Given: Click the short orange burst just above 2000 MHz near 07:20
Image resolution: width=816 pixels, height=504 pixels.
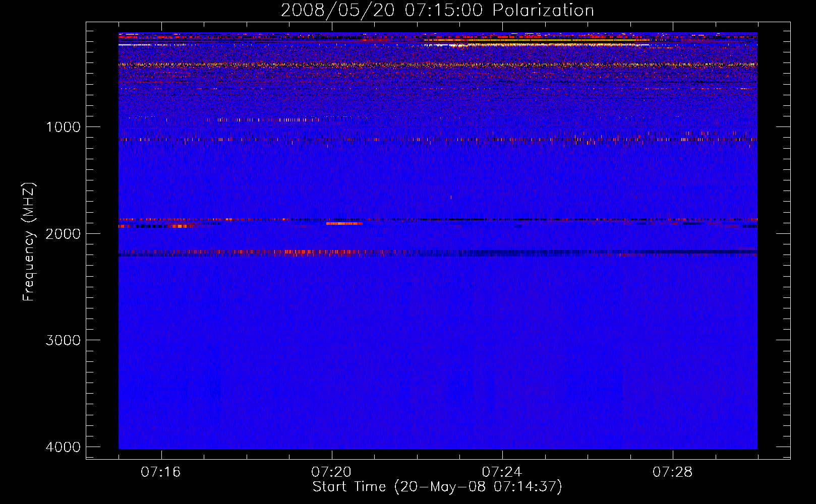Looking at the screenshot, I should coord(344,223).
